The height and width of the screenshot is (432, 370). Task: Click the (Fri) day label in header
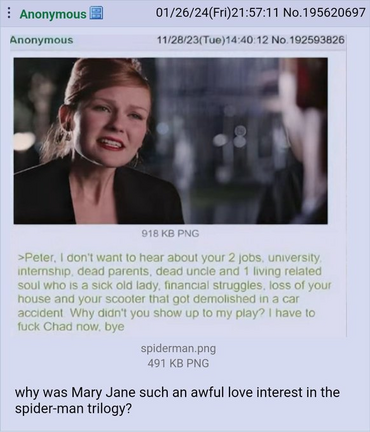tap(218, 13)
